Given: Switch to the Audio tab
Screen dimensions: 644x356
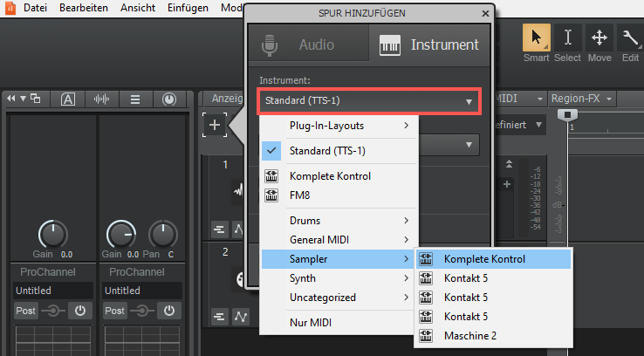Looking at the screenshot, I should (309, 44).
